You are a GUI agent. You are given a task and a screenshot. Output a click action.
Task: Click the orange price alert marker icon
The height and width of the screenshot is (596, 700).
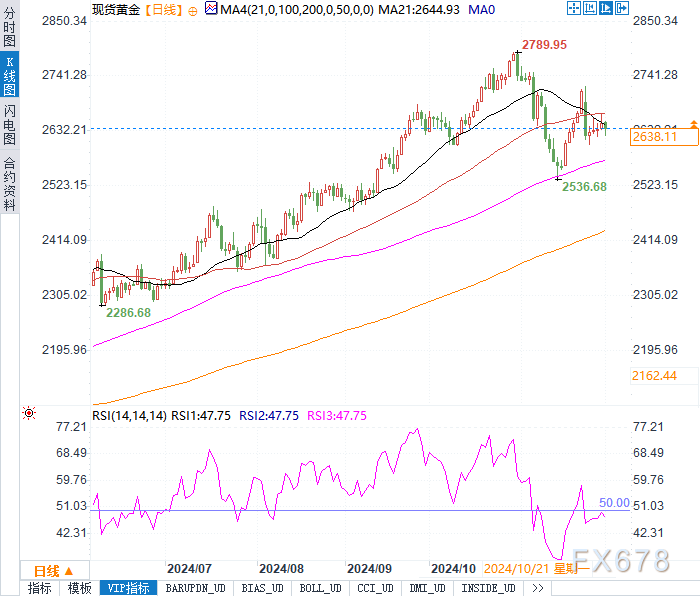pos(694,124)
